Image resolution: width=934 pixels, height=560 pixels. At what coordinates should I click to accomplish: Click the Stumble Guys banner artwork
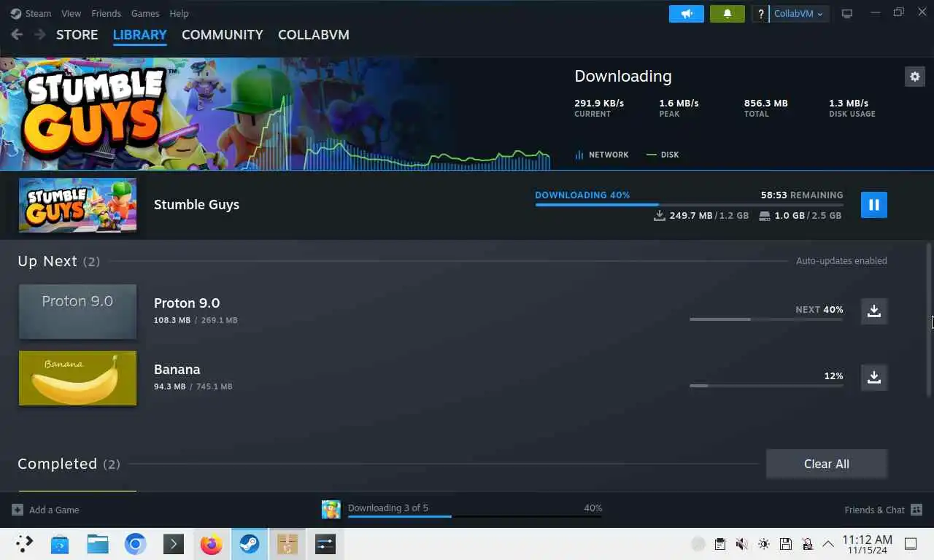[x=275, y=114]
